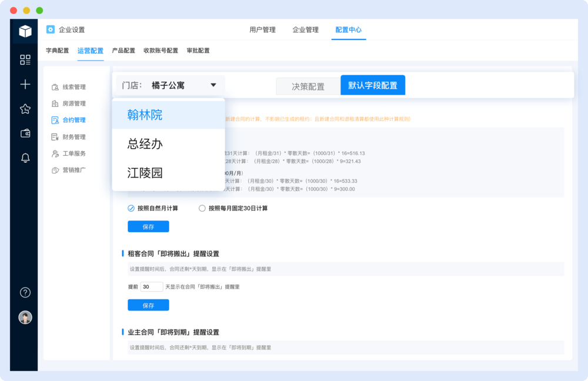The image size is (588, 381).
Task: Click the 业主合同「即将到期」提醒设置 heading
Action: tap(173, 332)
